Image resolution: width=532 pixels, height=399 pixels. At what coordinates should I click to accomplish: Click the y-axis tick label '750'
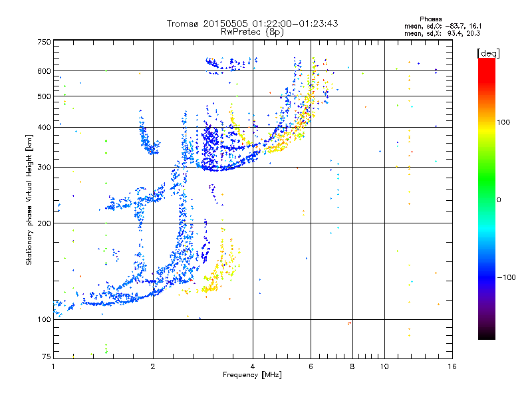click(x=44, y=42)
